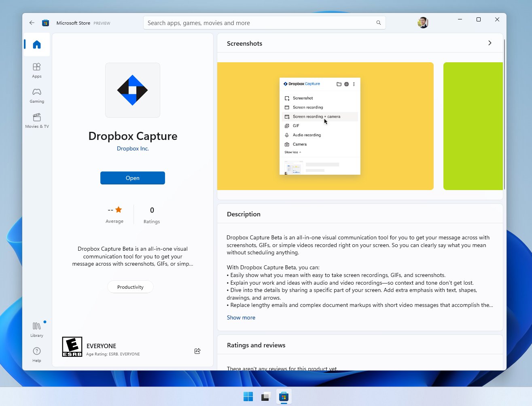Share the app using the share icon
This screenshot has height=406, width=532.
[x=197, y=351]
